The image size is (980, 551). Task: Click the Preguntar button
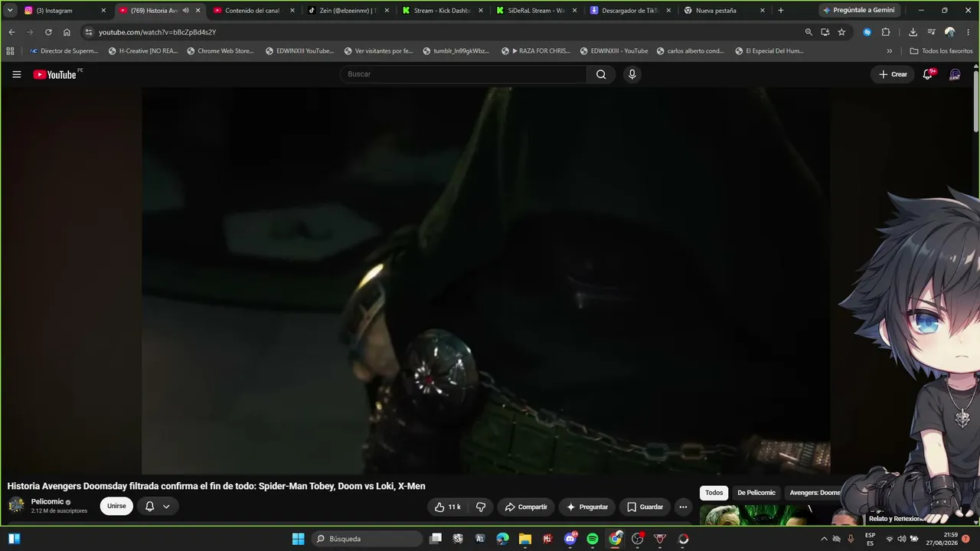(x=587, y=507)
